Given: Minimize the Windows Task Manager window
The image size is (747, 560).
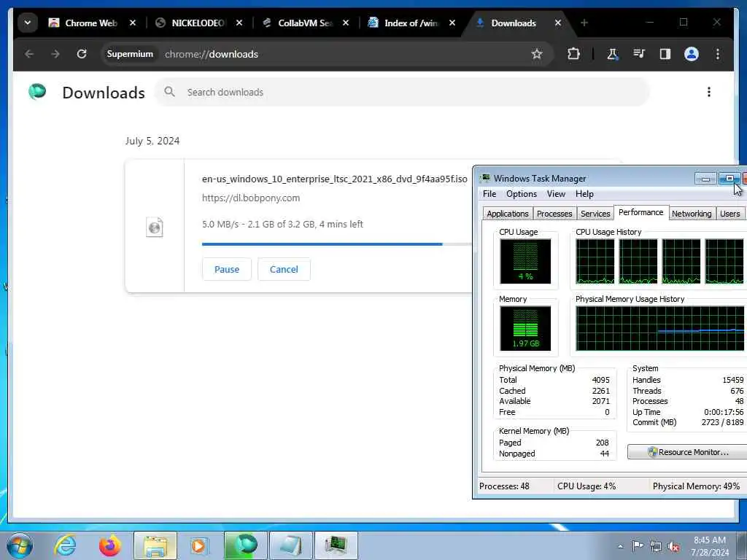Looking at the screenshot, I should 705,179.
